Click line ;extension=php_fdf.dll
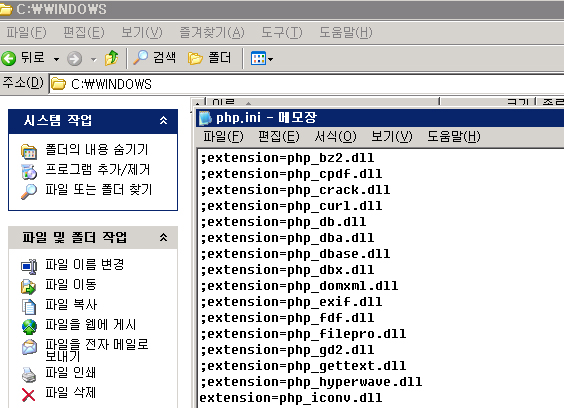564x408 pixels. click(287, 318)
